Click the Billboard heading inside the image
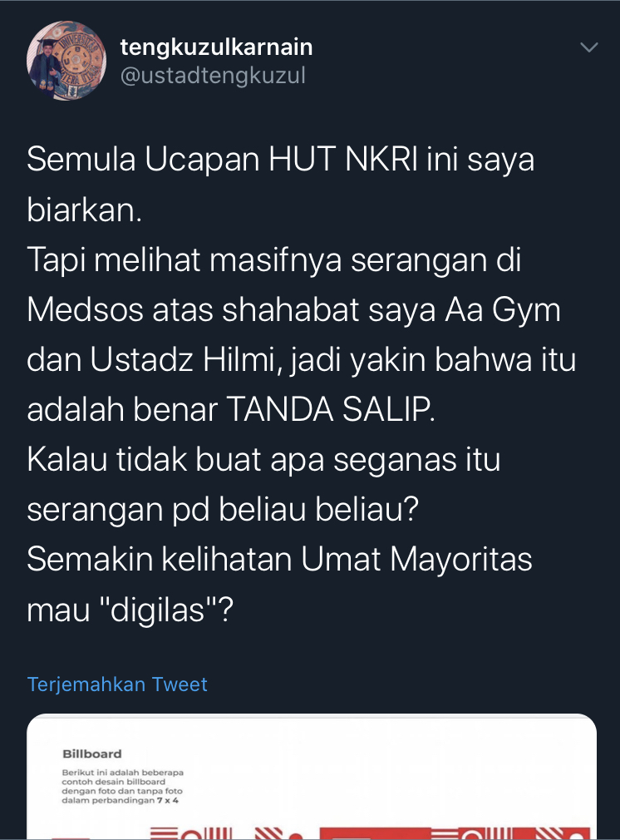The width and height of the screenshot is (620, 840). 92,754
